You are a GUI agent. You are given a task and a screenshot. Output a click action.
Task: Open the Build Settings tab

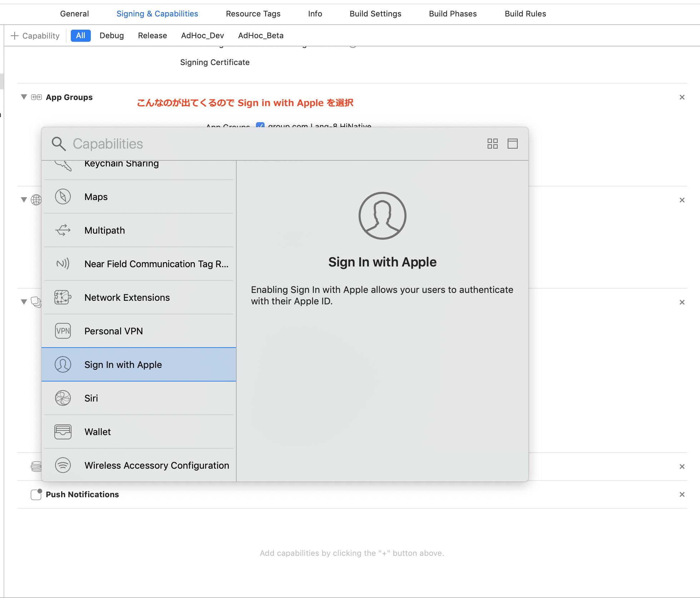click(375, 14)
